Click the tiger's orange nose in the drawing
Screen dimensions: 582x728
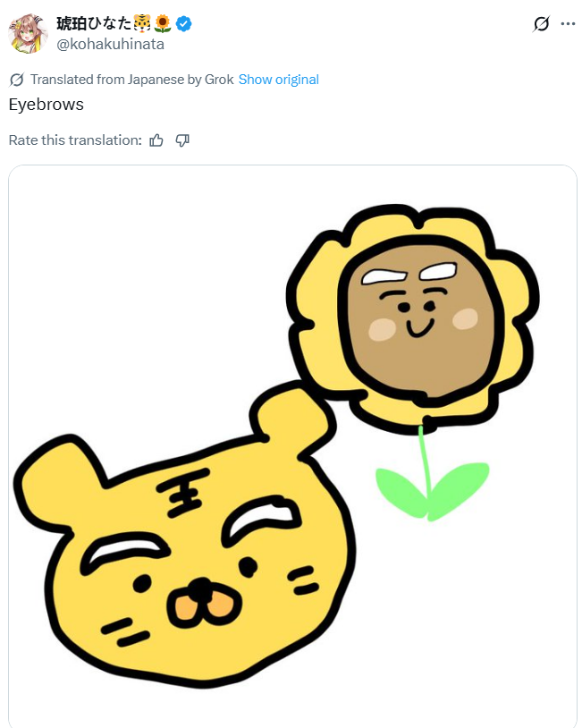tap(206, 605)
